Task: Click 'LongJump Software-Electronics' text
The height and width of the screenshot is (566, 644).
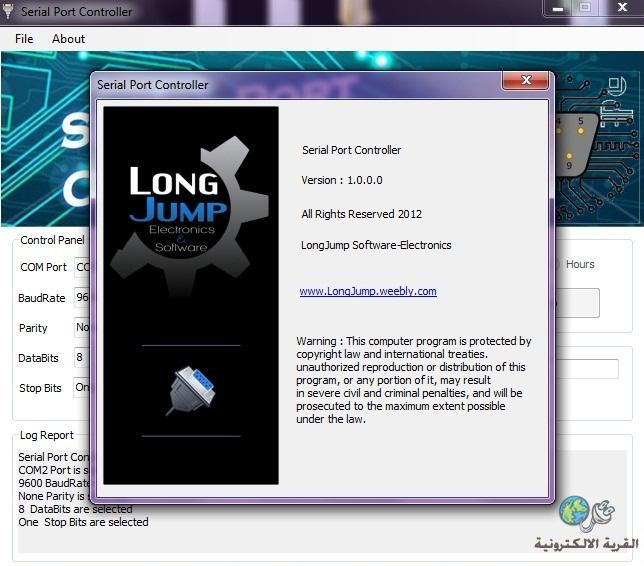Action: pos(376,245)
